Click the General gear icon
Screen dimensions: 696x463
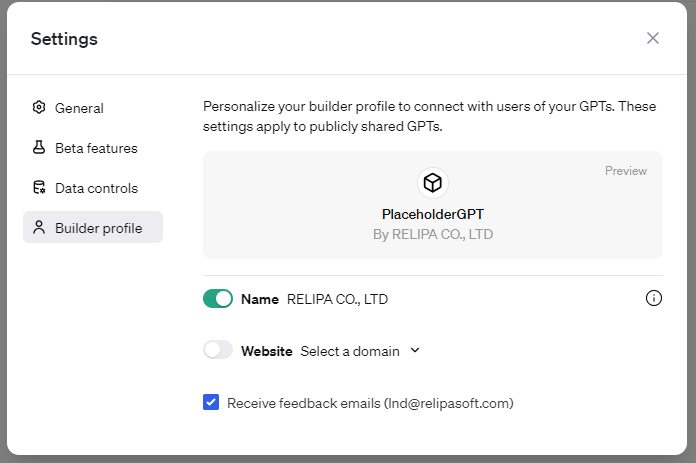(39, 108)
